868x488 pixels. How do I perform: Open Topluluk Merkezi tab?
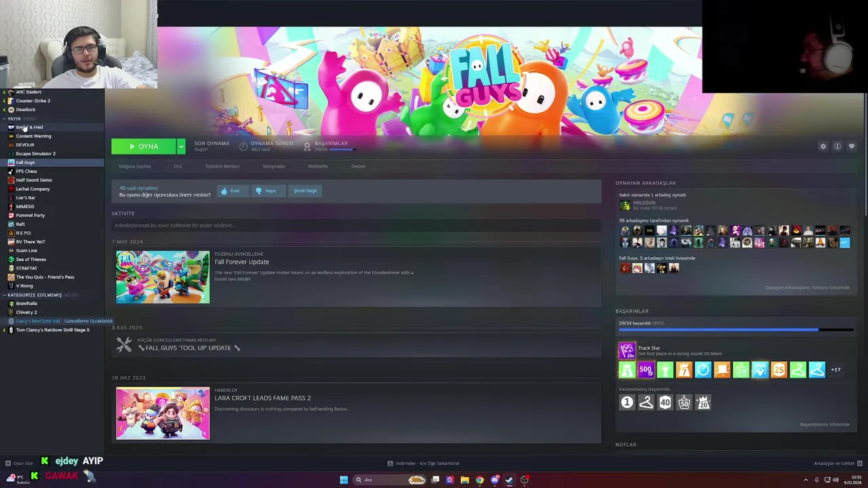222,166
